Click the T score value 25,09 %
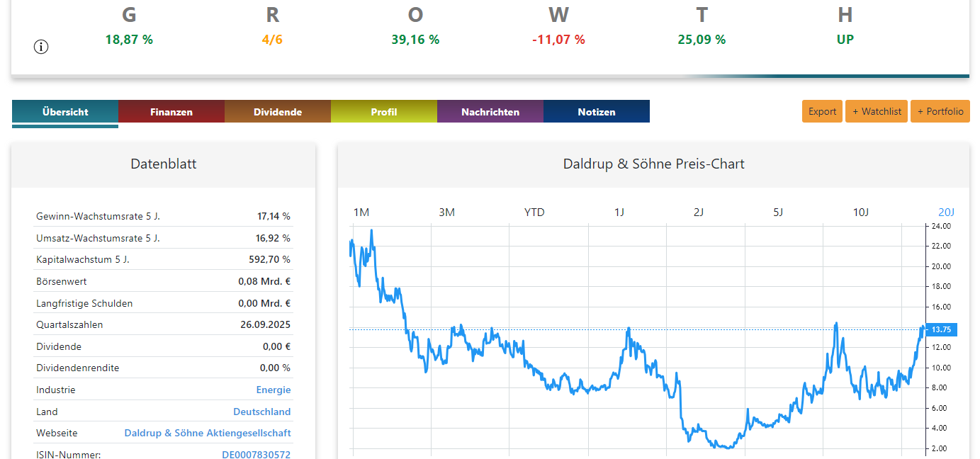 [702, 40]
